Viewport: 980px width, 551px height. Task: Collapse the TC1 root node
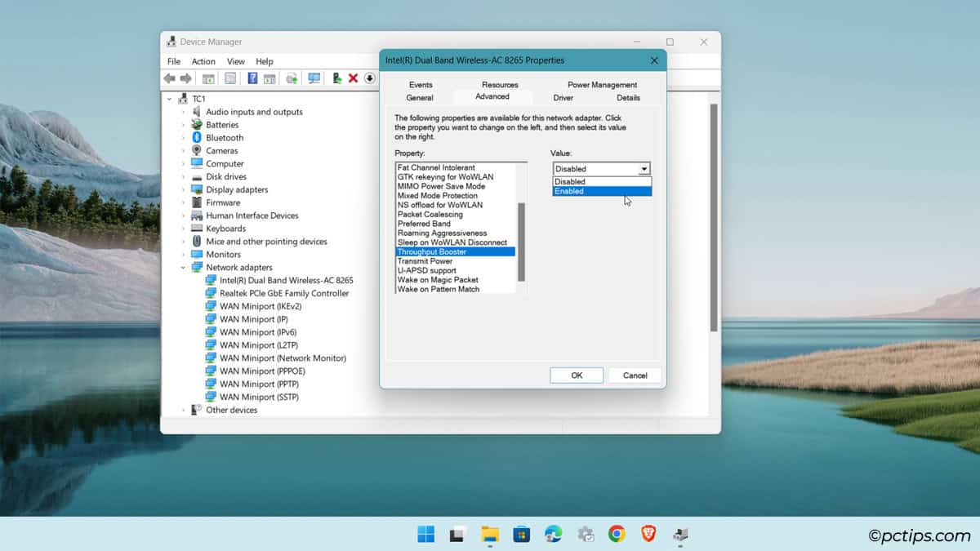[x=170, y=99]
